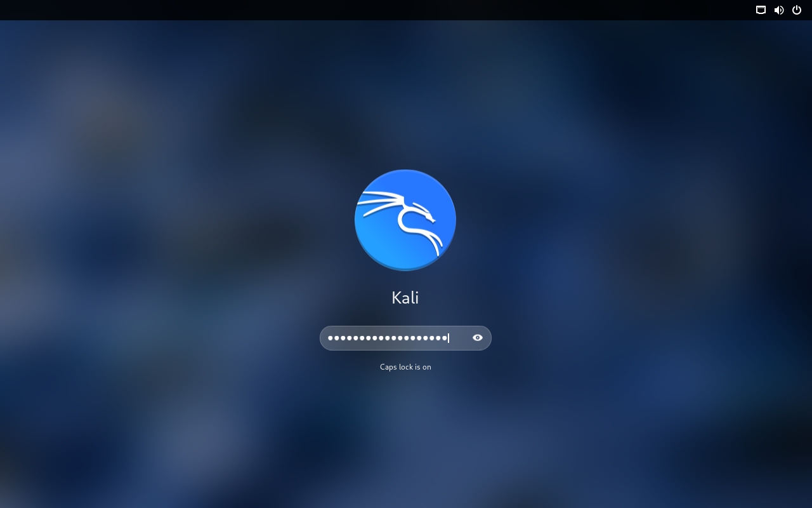Select the Kali username label
Screen dimensions: 812x508
[405, 298]
